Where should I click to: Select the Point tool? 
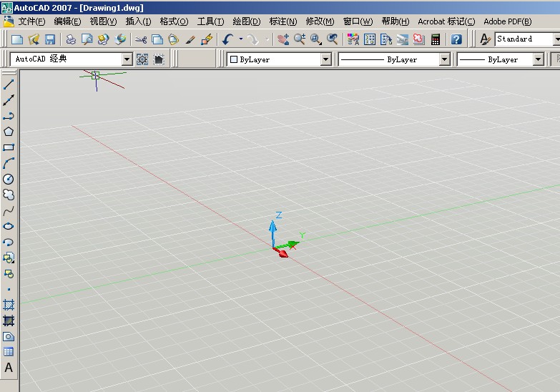(9, 290)
